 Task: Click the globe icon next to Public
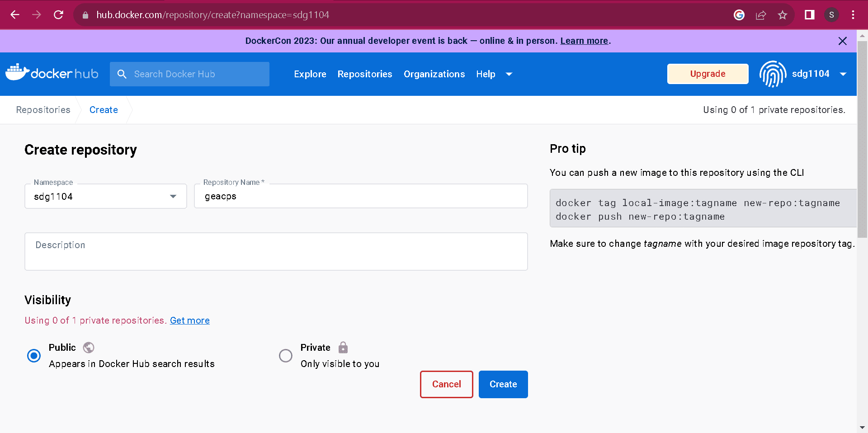pos(89,348)
